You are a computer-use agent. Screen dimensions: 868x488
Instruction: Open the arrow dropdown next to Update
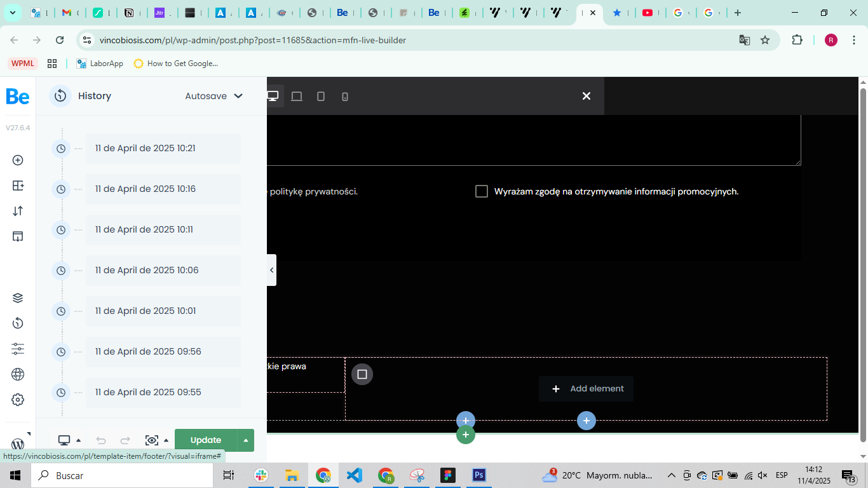[x=246, y=440]
